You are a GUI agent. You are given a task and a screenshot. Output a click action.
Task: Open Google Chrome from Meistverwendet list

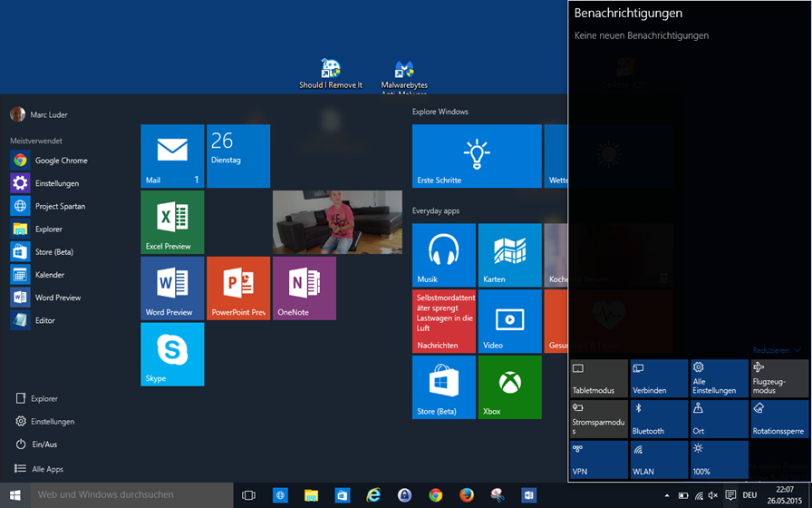(x=61, y=161)
